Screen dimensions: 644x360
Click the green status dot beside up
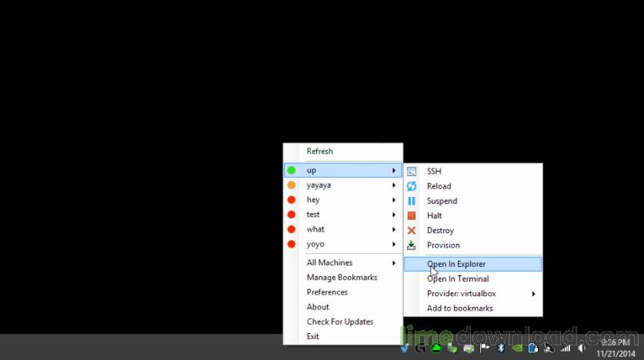coord(291,170)
